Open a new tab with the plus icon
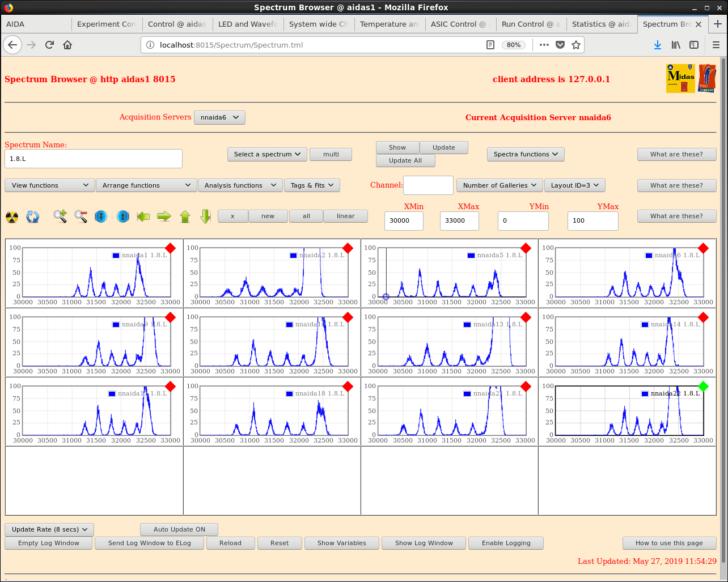The image size is (728, 582). [x=718, y=24]
